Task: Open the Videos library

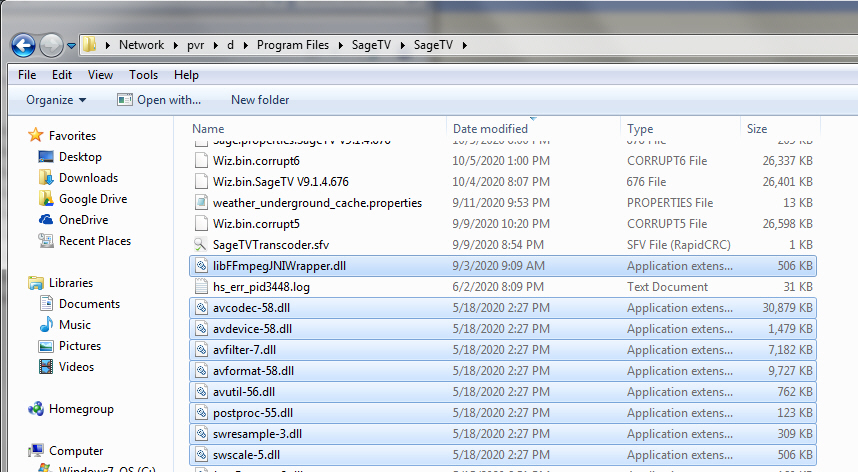Action: point(76,367)
